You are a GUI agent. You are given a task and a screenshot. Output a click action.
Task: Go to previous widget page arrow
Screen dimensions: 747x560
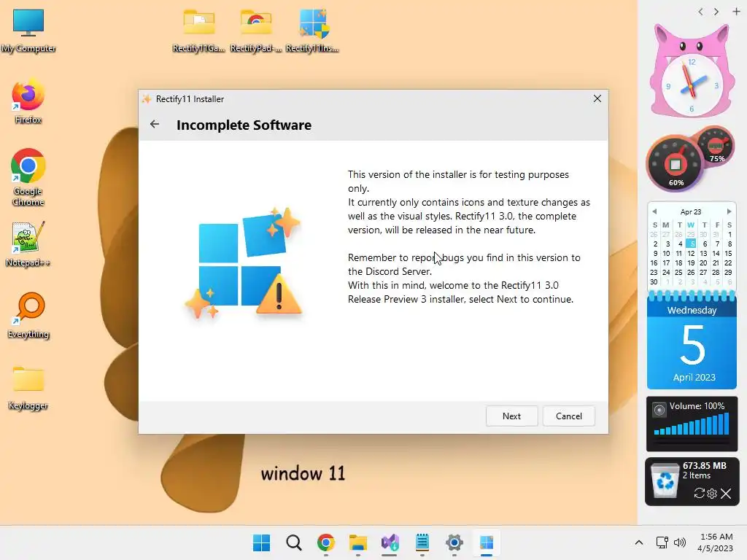700,12
